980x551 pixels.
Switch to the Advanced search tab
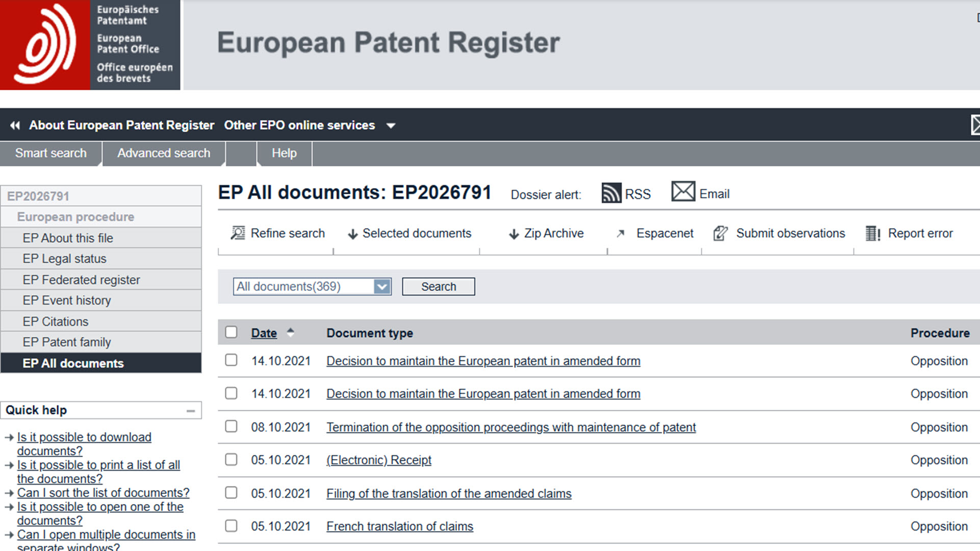tap(164, 153)
